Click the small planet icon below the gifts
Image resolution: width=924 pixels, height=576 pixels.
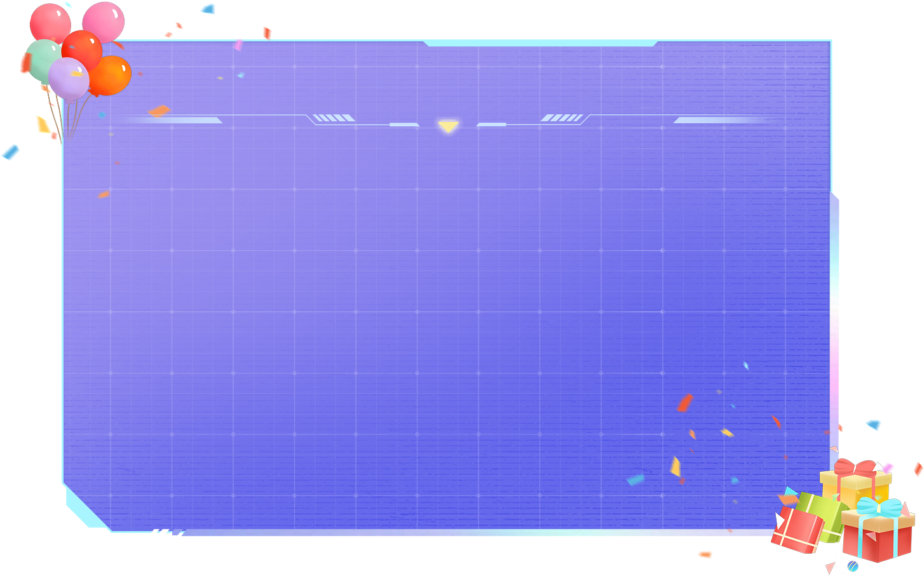(852, 566)
